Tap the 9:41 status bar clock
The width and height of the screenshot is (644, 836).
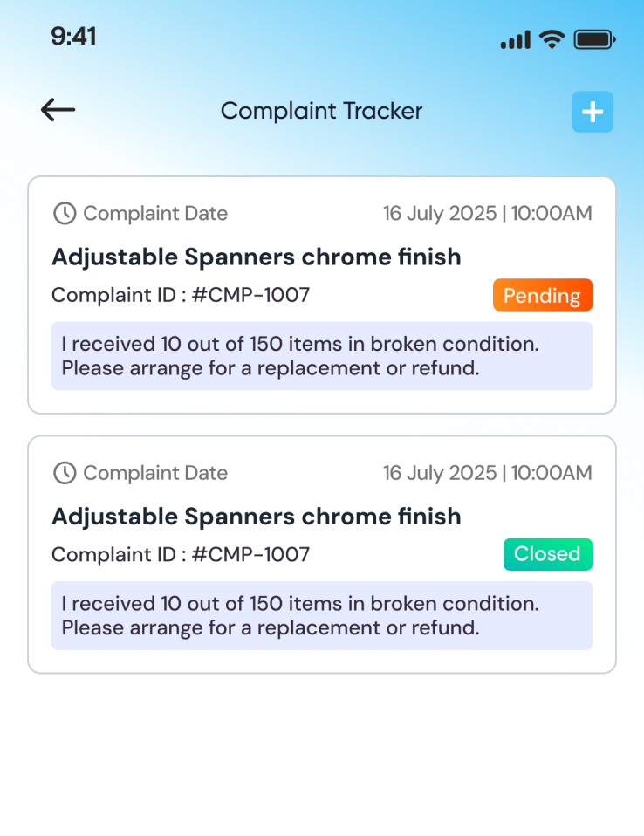73,37
